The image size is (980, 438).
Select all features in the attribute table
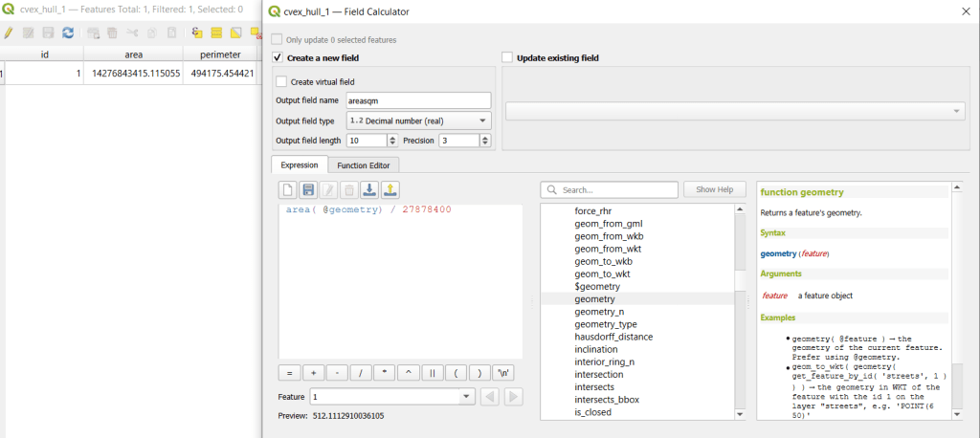(217, 33)
